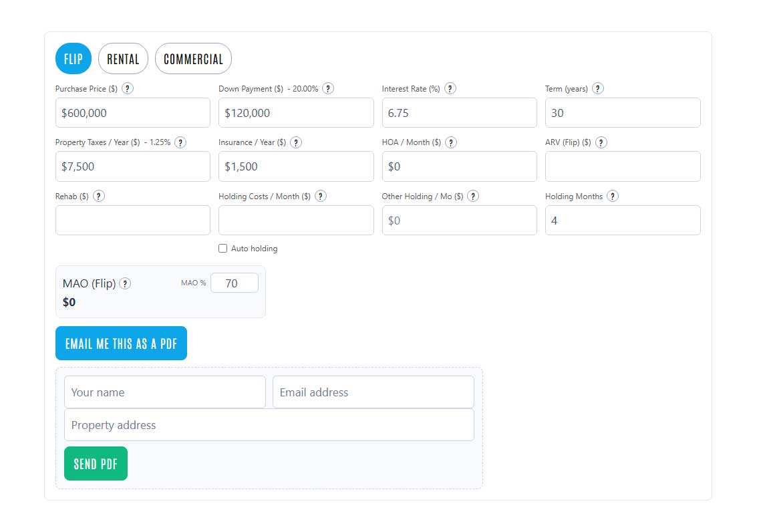Click the Purchase Price help icon
The image size is (767, 532).
tap(127, 88)
